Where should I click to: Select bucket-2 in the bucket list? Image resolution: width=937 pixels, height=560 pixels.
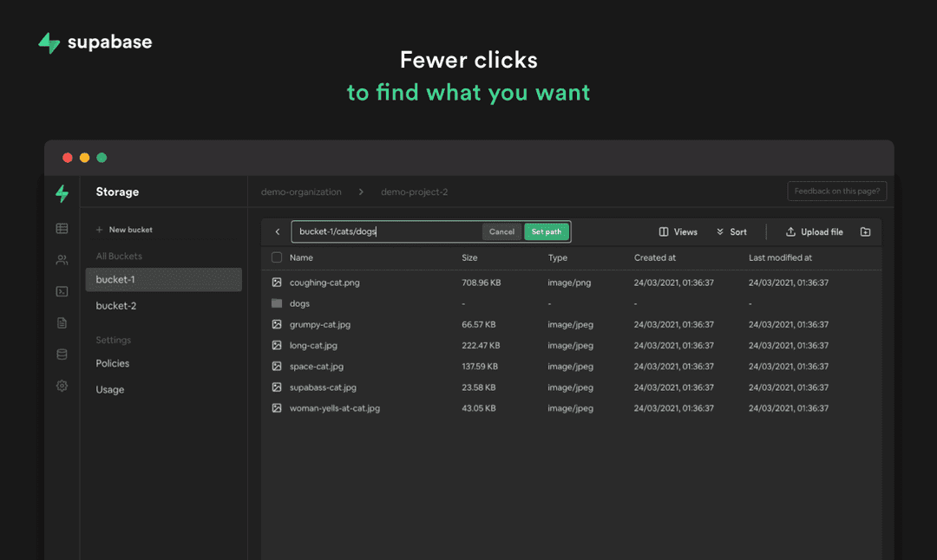point(116,306)
